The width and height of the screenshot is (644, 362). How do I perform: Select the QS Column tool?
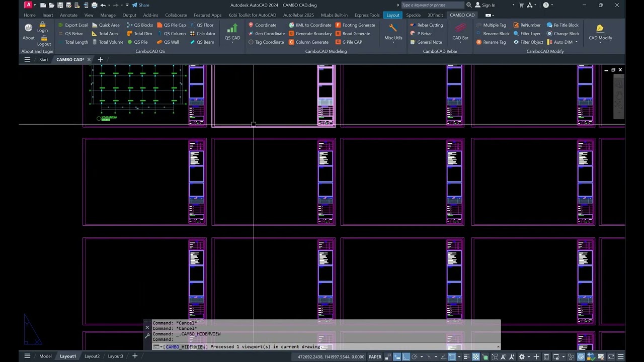pos(171,34)
